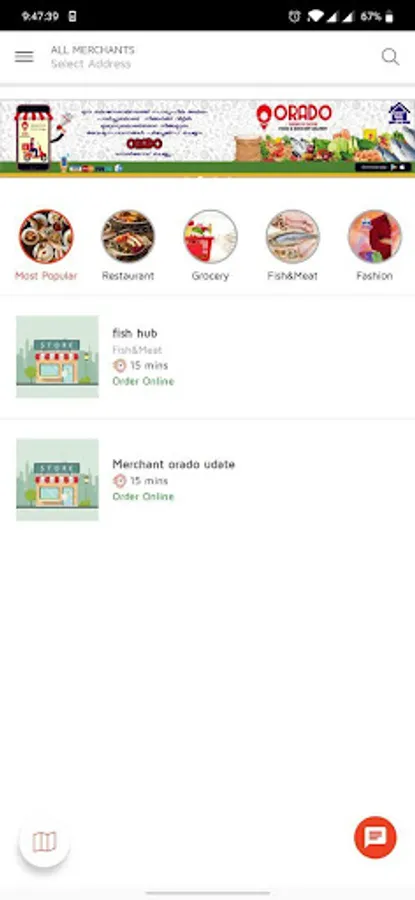415x900 pixels.
Task: Open the fish hub store thumbnail
Action: tap(57, 356)
